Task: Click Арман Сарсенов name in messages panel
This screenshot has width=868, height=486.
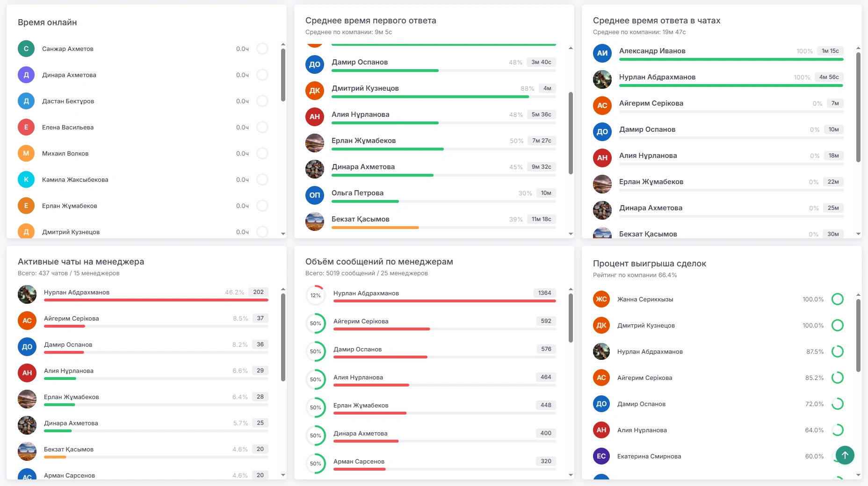Action: point(359,461)
